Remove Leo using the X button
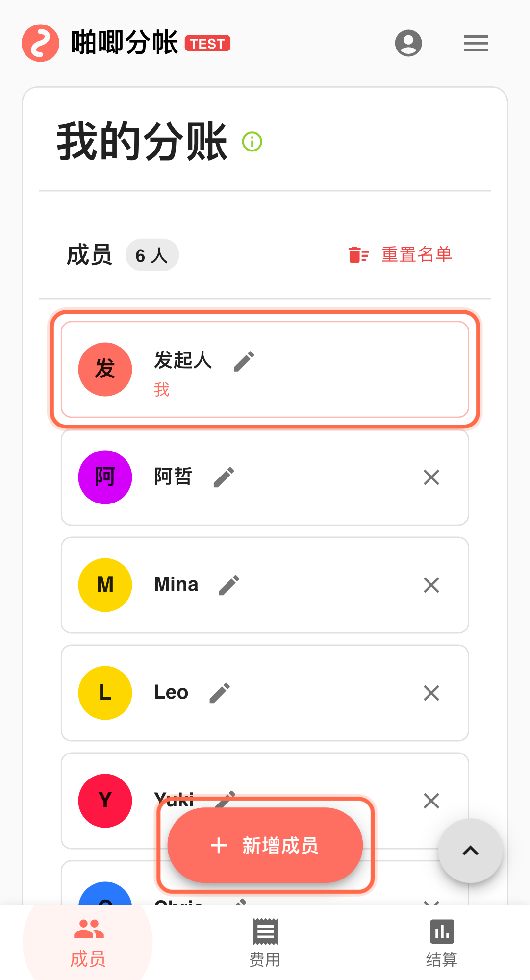Image resolution: width=530 pixels, height=980 pixels. click(431, 693)
